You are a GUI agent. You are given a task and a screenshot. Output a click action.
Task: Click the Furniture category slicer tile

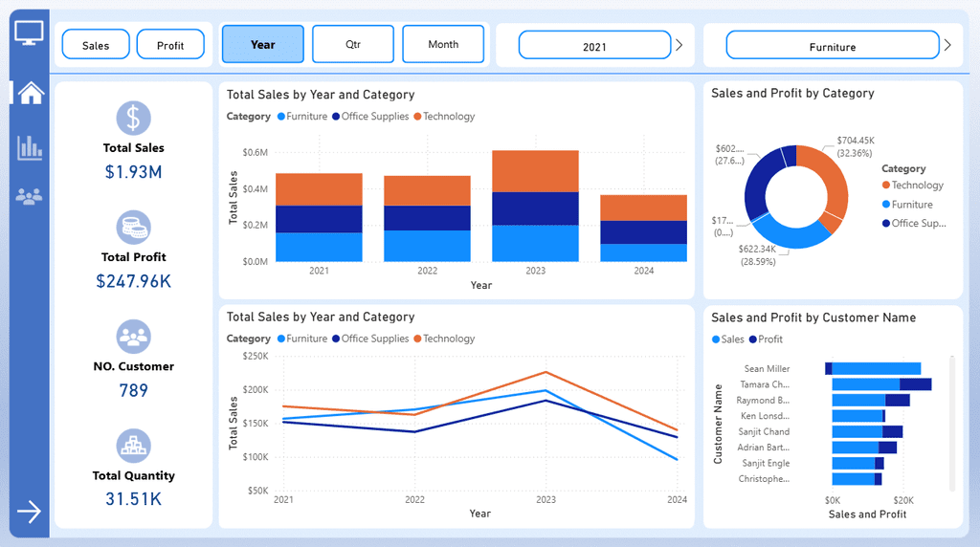832,46
